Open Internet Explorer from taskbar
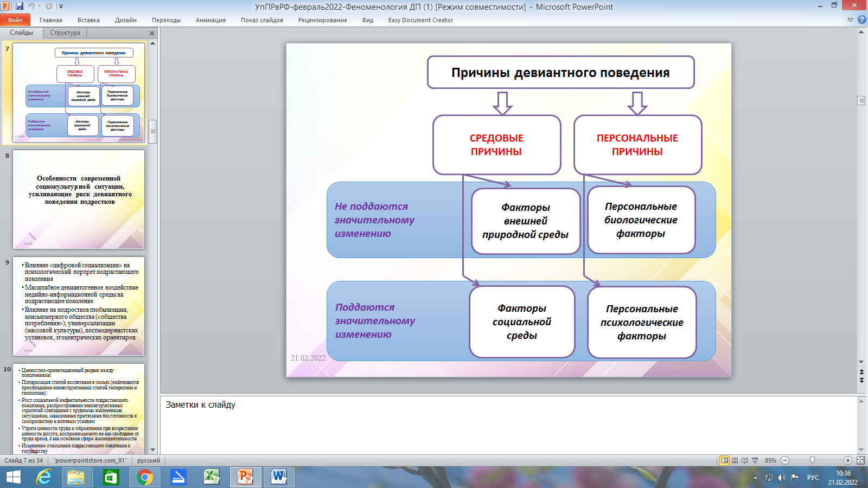This screenshot has width=868, height=488. [x=44, y=477]
